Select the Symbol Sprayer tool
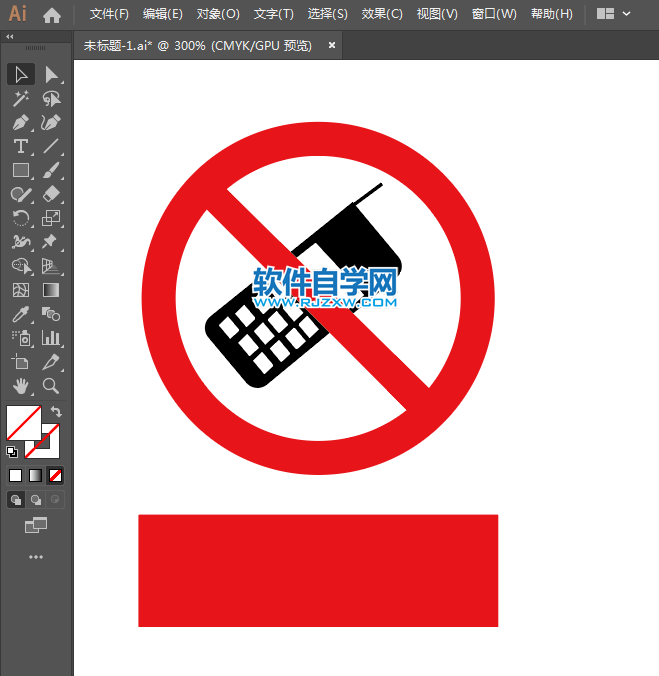 point(21,338)
